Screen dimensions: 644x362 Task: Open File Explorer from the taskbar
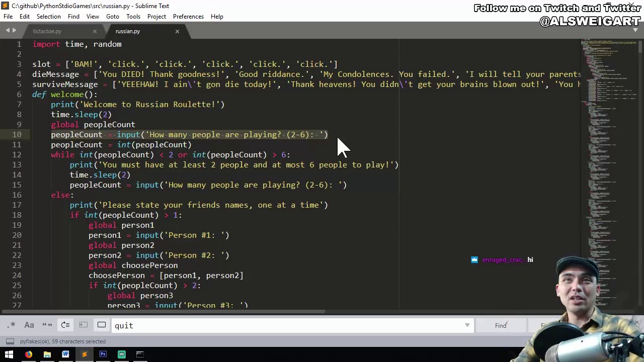click(47, 354)
